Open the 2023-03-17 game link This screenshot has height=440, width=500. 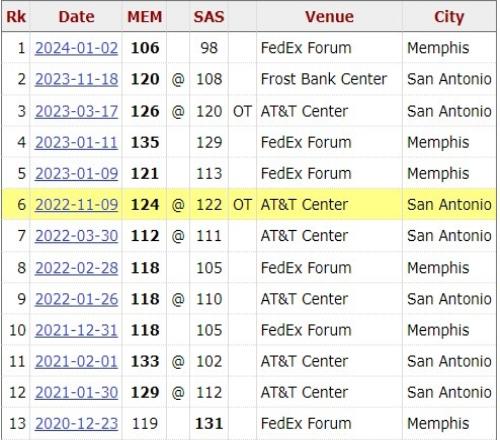pyautogui.click(x=76, y=111)
